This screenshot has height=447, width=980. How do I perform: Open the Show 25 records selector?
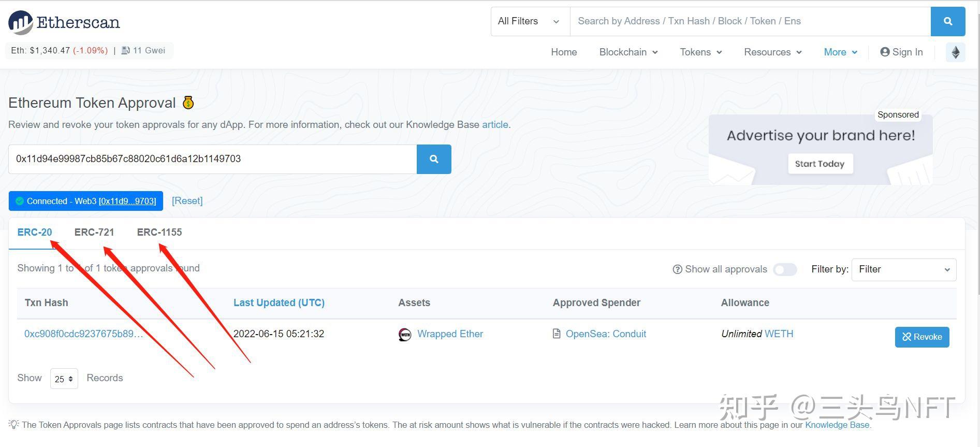[64, 379]
